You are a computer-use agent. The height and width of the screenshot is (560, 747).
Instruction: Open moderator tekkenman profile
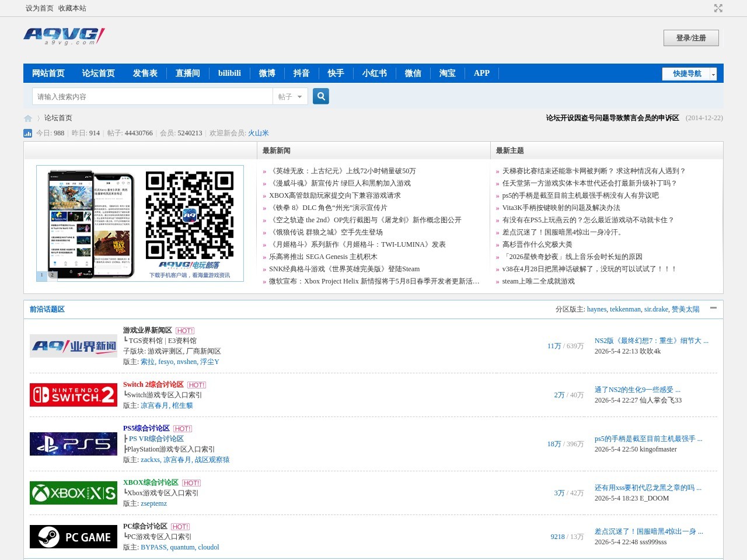point(625,309)
